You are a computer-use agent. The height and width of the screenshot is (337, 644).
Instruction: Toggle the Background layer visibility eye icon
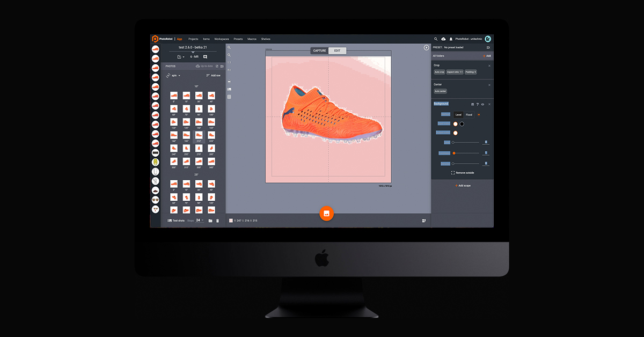click(483, 104)
